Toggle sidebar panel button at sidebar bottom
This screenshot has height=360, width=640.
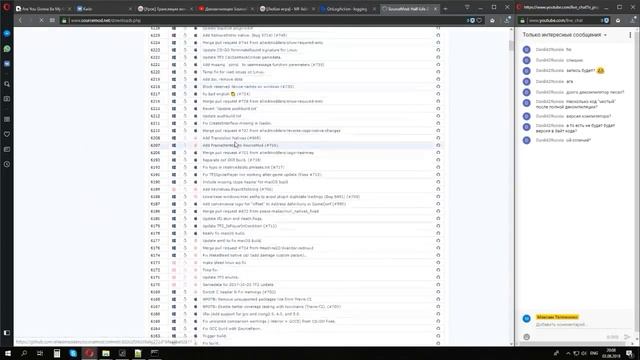point(7,333)
